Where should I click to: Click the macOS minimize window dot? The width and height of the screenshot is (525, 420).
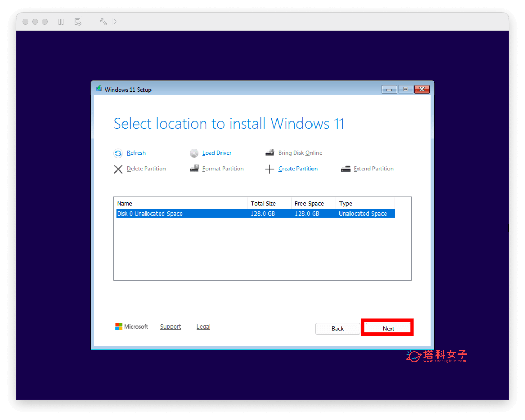[x=35, y=22]
